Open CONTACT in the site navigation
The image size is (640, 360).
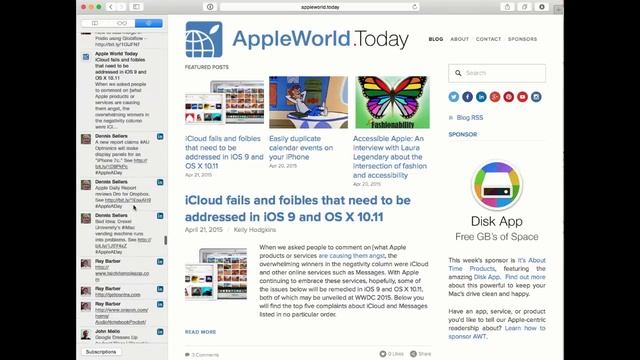click(488, 39)
